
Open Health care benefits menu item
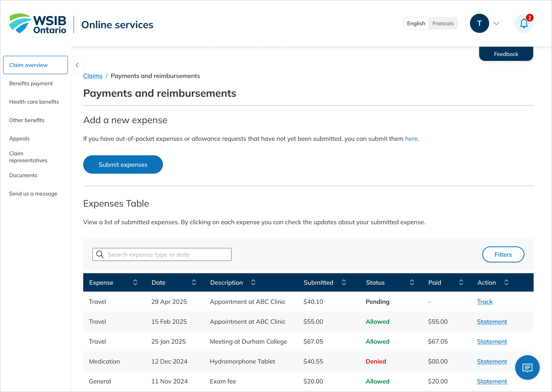point(34,102)
